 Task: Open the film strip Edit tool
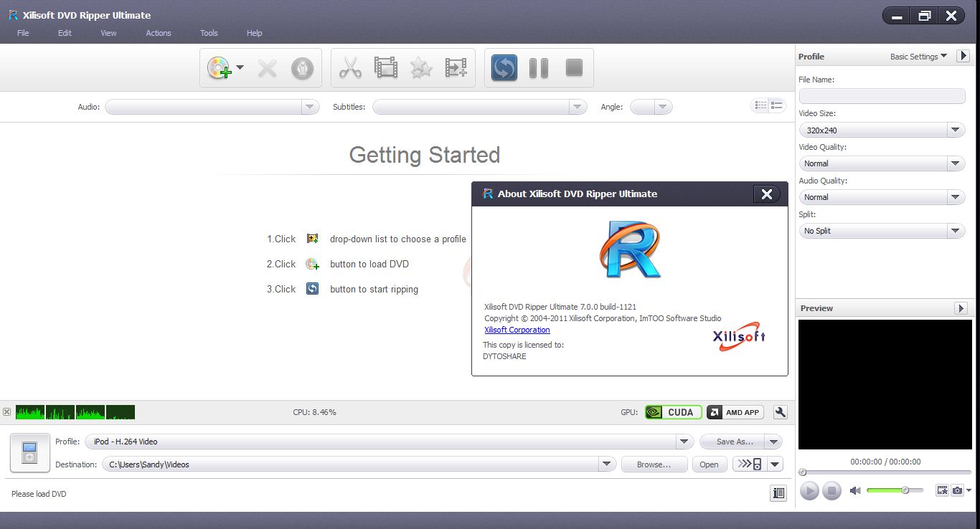386,68
